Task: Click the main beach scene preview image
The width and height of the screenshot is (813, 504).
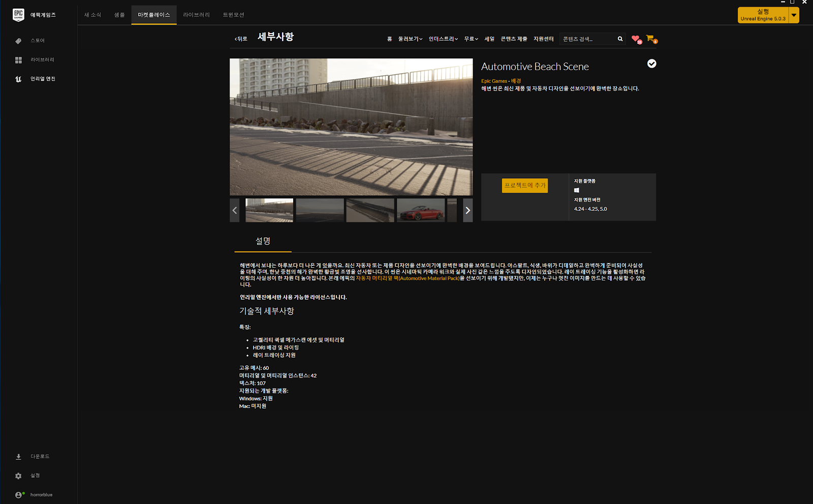Action: [351, 127]
